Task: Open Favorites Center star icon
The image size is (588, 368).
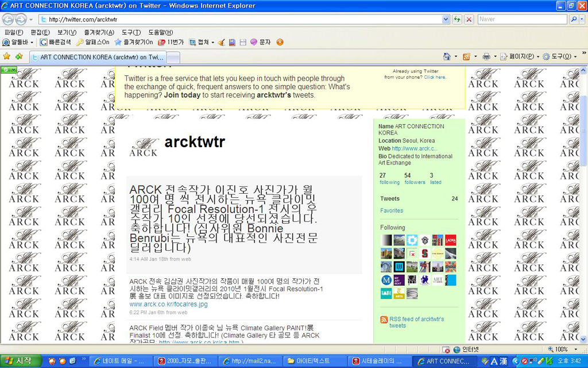Action: [x=7, y=57]
